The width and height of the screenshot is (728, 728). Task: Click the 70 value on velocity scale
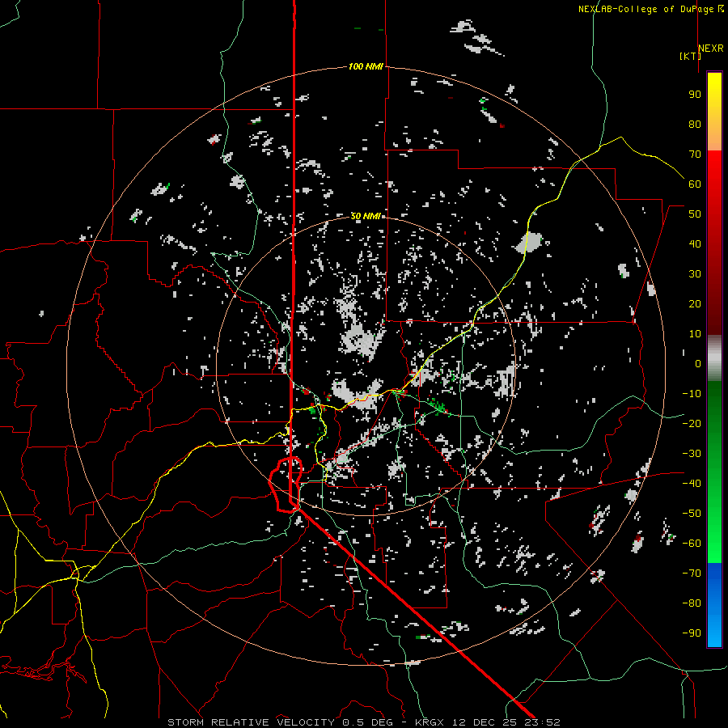(x=695, y=154)
